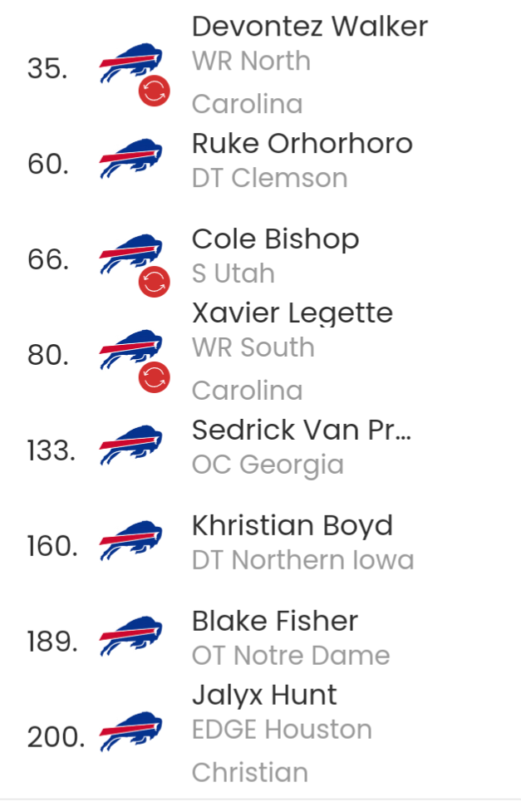This screenshot has width=521, height=812.
Task: Select Xavier Legette in the pick list
Action: pyautogui.click(x=292, y=313)
